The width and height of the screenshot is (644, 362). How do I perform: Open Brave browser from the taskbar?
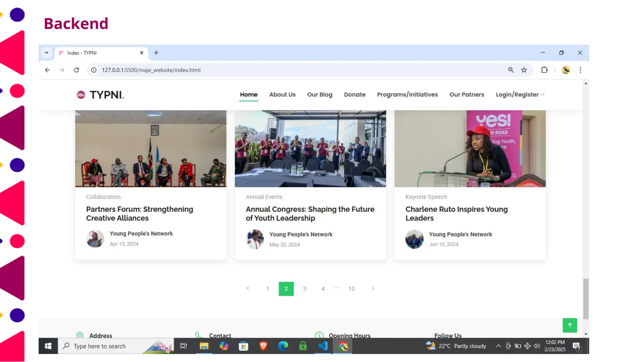click(x=264, y=346)
